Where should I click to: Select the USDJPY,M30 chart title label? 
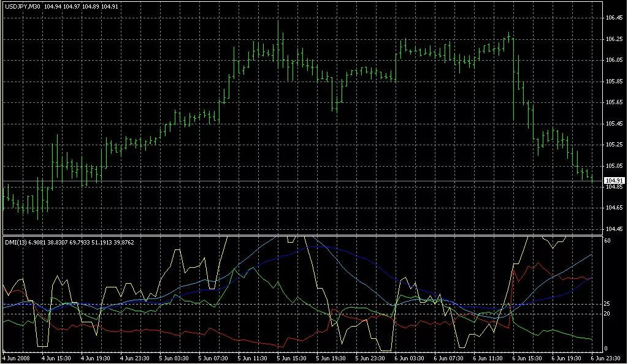click(23, 7)
